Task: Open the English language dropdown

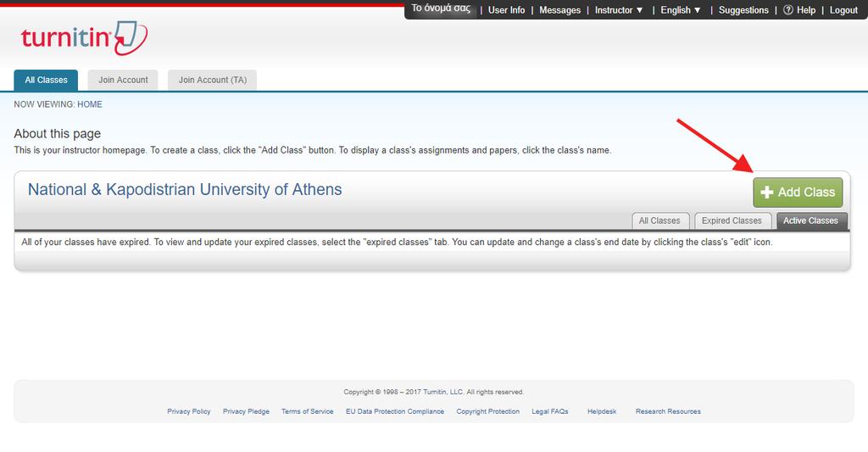Action: point(681,10)
